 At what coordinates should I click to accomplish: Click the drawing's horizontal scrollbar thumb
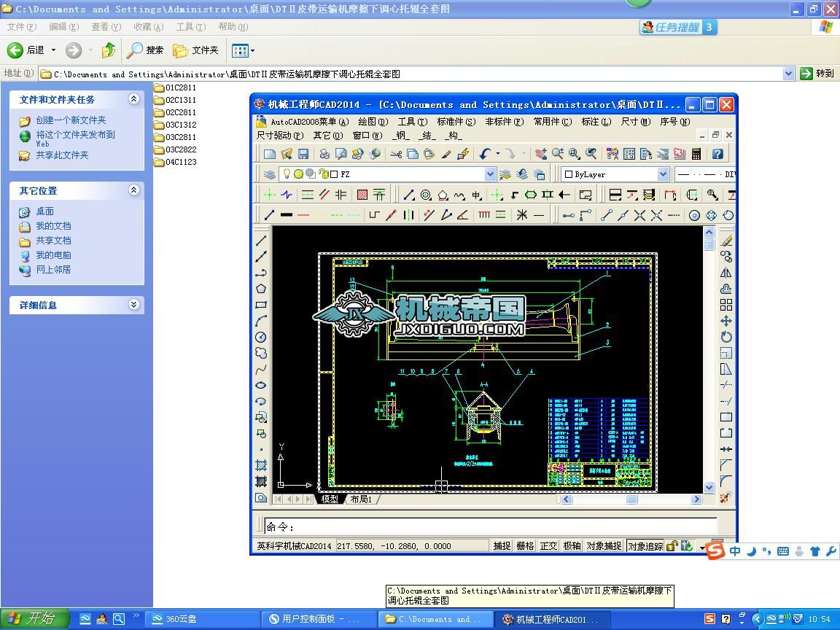(631, 499)
